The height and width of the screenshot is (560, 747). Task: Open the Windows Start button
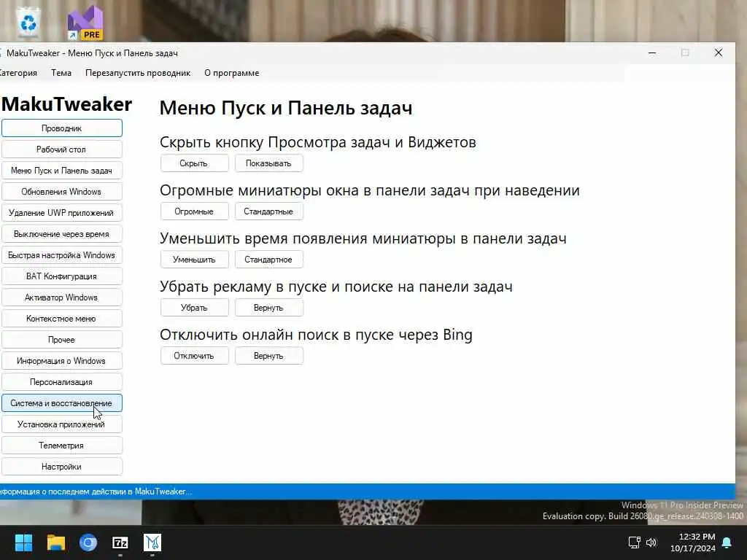(x=23, y=542)
